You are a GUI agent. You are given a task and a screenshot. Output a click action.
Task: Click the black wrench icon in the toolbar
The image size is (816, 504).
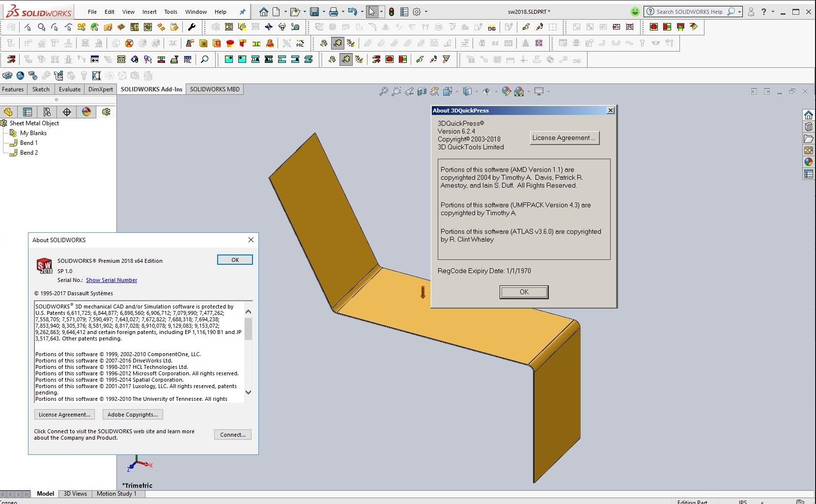click(x=192, y=27)
